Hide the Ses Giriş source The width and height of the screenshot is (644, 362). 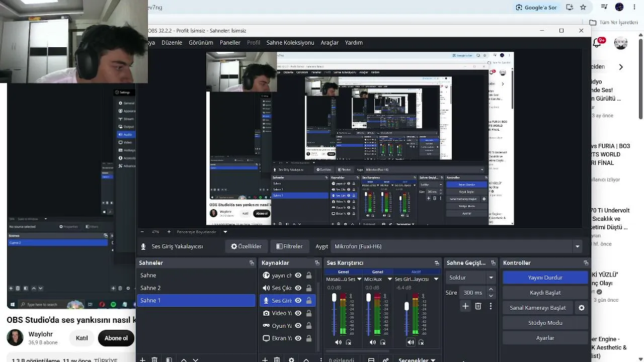tap(298, 301)
